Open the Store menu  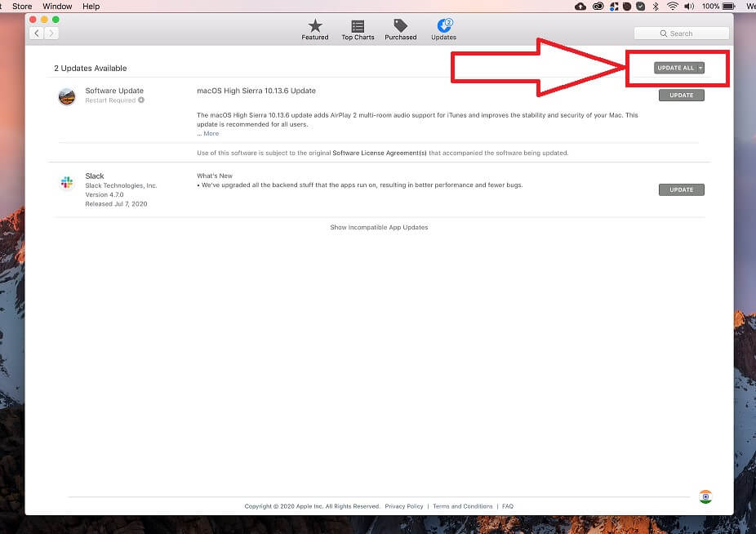pyautogui.click(x=22, y=6)
